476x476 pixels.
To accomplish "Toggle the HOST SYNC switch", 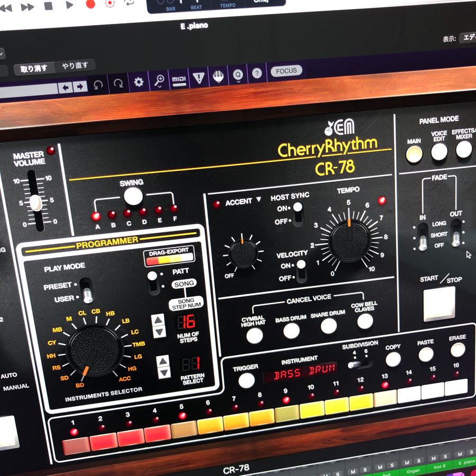I will point(298,214).
